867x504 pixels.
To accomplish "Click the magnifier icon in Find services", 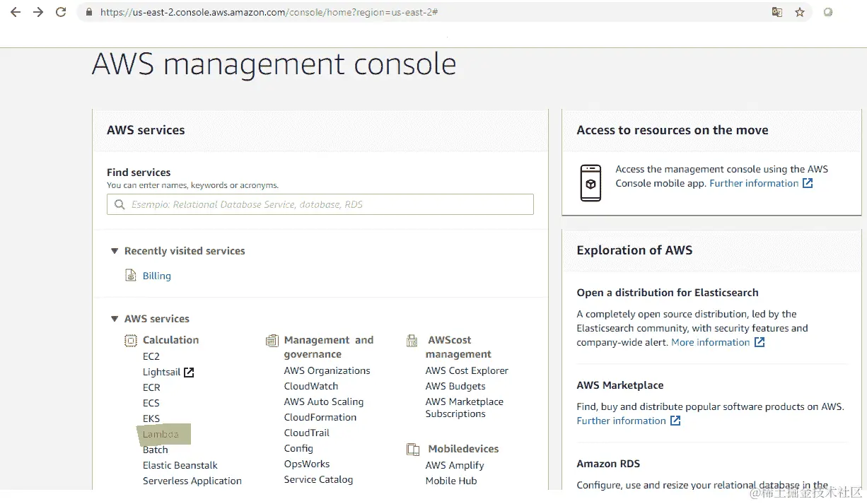I will pos(120,205).
